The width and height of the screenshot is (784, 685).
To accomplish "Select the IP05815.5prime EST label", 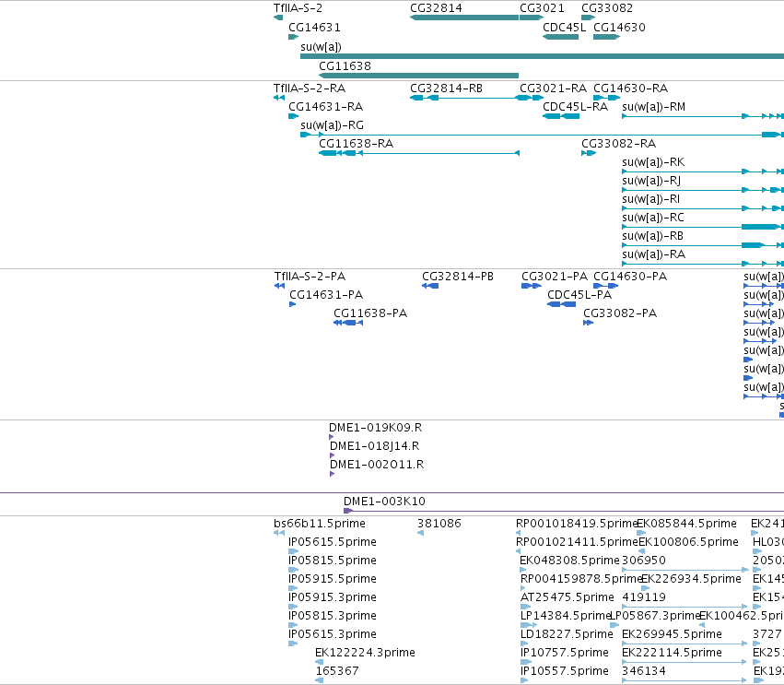I will [x=333, y=561].
